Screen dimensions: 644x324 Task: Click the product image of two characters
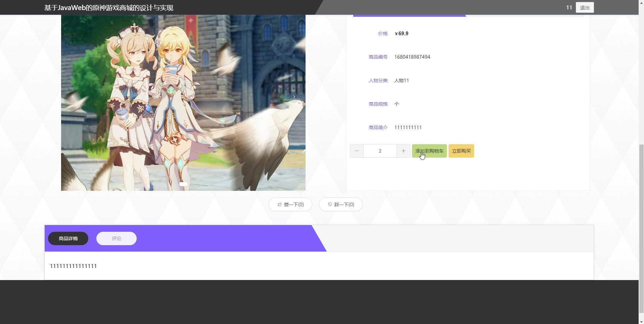[x=183, y=103]
